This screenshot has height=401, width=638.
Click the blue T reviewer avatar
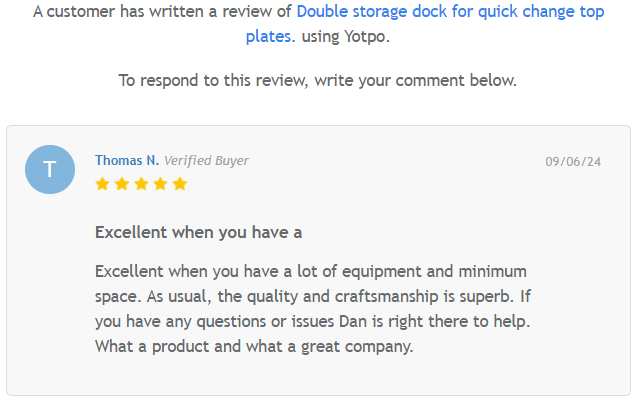(x=50, y=169)
